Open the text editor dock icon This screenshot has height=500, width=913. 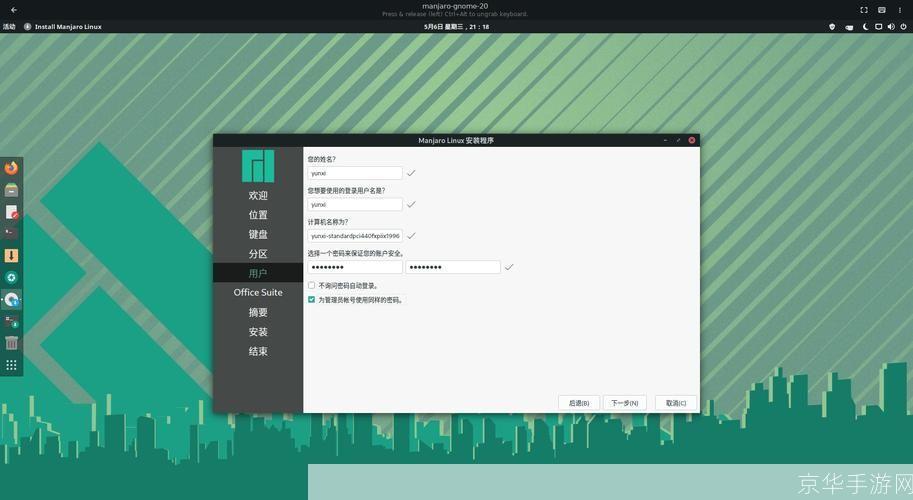[11, 212]
